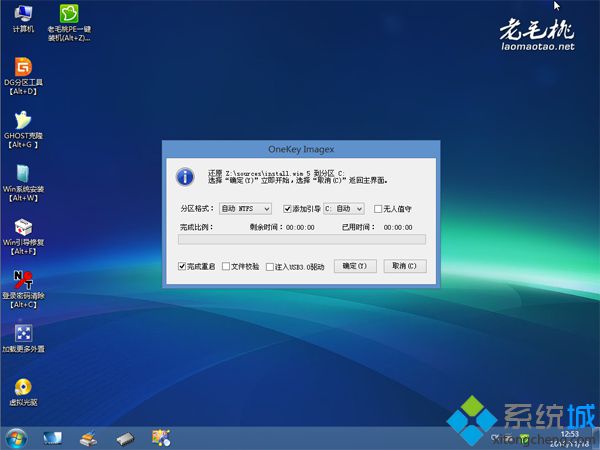Click the empty progress bar
Viewport: 600px width, 450px height.
point(302,240)
